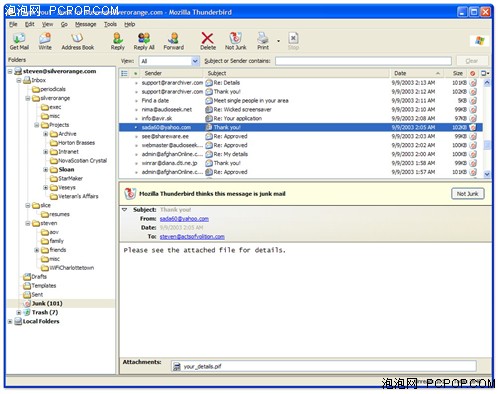This screenshot has width=500, height=394.
Task: Toggle read status of see@shareware.ee message
Action: tap(136, 137)
